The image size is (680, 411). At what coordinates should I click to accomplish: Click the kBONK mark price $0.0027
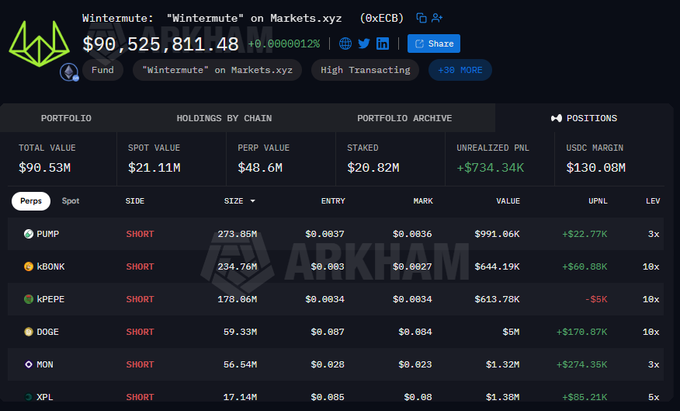coord(412,267)
